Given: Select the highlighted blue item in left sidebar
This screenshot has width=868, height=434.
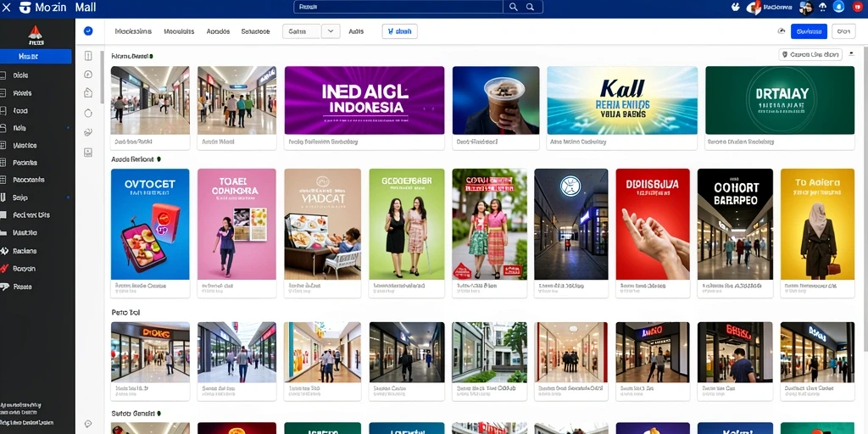Looking at the screenshot, I should click(36, 57).
